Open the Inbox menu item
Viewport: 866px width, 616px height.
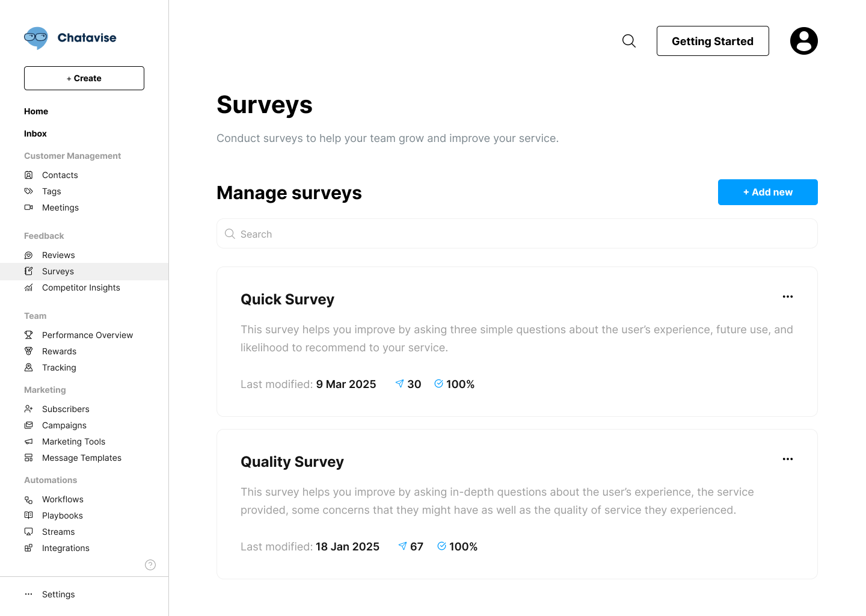[35, 134]
